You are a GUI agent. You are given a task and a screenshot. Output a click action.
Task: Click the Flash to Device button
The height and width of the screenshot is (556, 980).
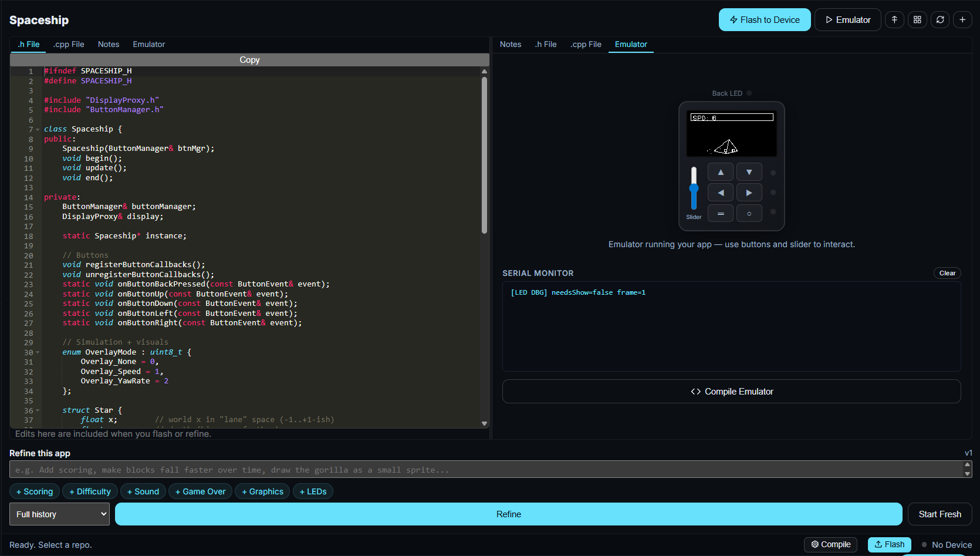765,19
